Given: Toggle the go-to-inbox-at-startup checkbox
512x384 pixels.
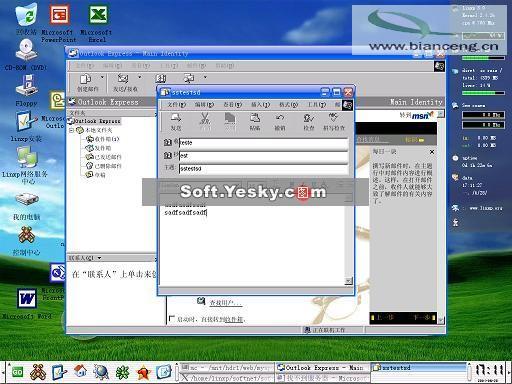Looking at the screenshot, I should pos(172,318).
